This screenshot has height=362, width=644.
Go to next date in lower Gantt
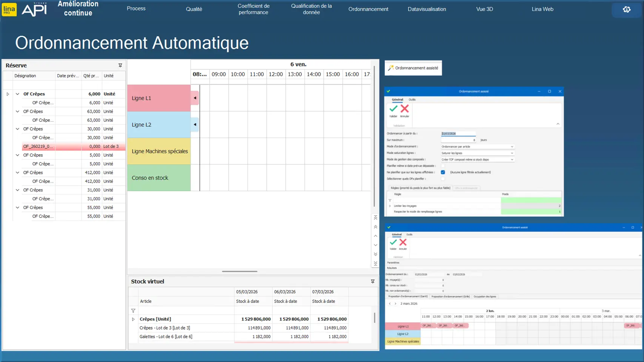point(395,304)
